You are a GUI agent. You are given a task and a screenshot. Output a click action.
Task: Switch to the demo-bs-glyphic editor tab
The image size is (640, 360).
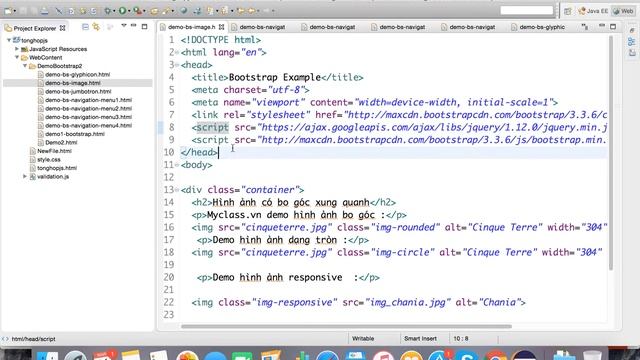tap(542, 27)
